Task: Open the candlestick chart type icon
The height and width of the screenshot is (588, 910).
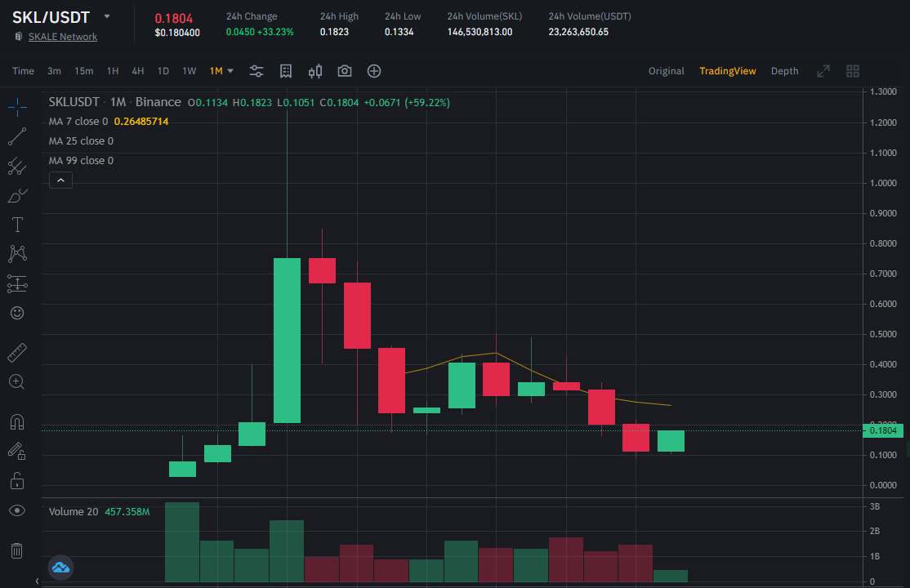Action: click(315, 71)
